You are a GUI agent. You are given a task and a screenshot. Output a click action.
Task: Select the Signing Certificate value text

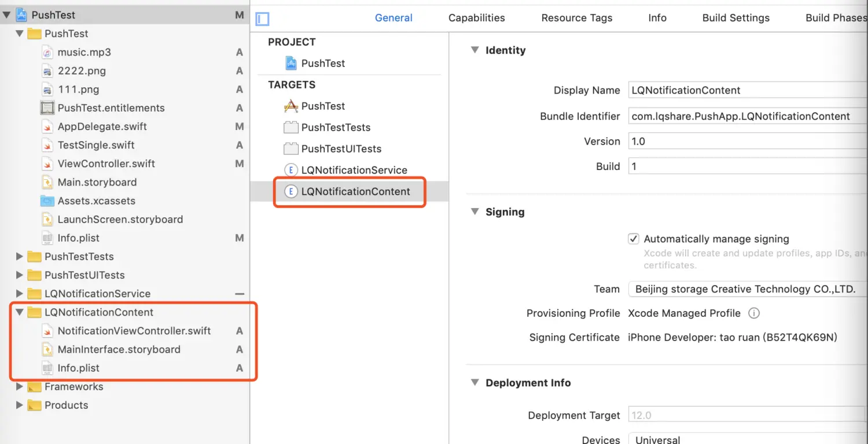(x=733, y=338)
